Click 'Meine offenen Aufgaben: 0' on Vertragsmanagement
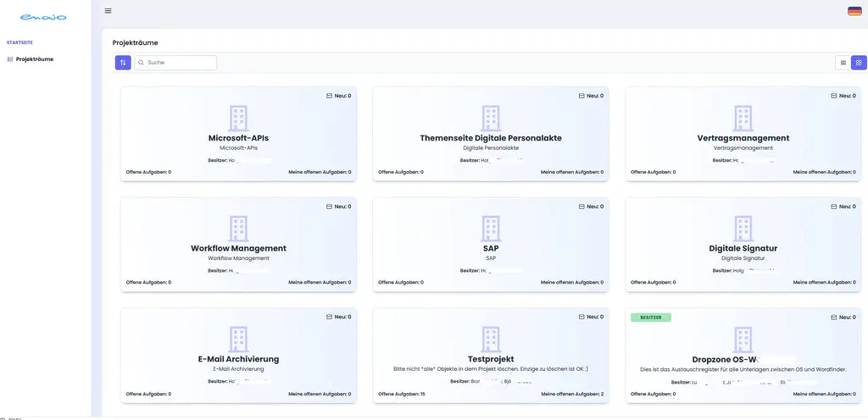Screen dimensions: 868x420 pos(824,173)
